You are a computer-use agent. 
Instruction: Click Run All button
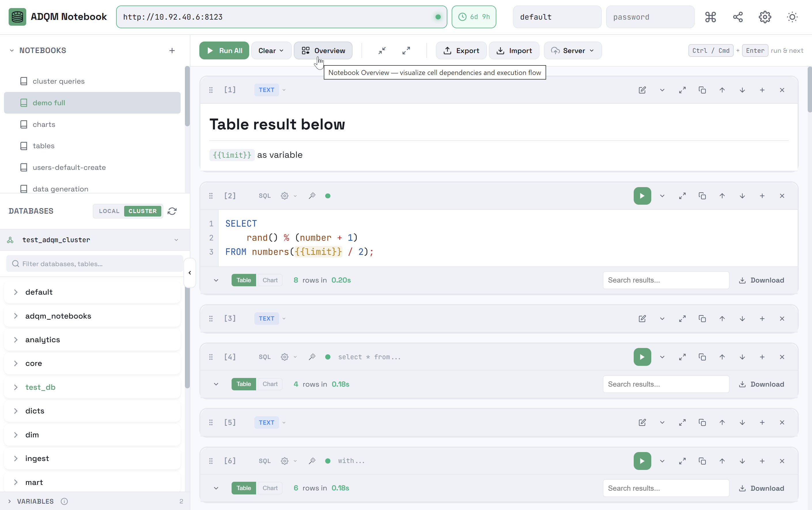click(224, 50)
